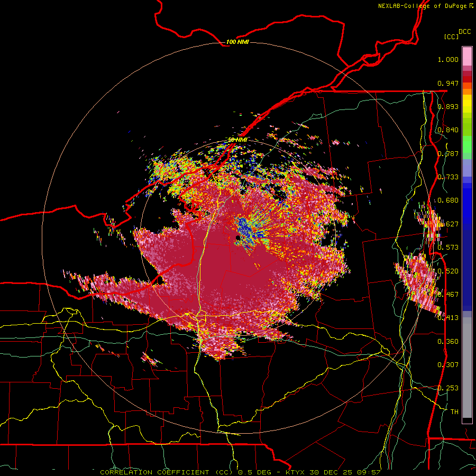476x476 pixels.
Task: Click the TH threshold label on scale
Action: click(454, 412)
